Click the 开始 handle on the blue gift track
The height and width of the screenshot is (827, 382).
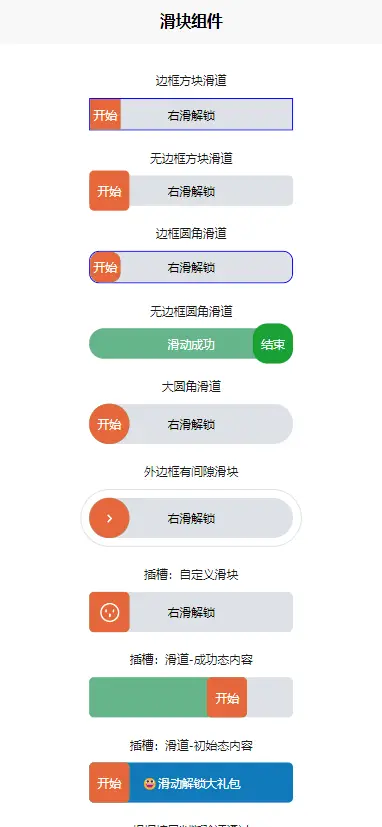tap(109, 783)
